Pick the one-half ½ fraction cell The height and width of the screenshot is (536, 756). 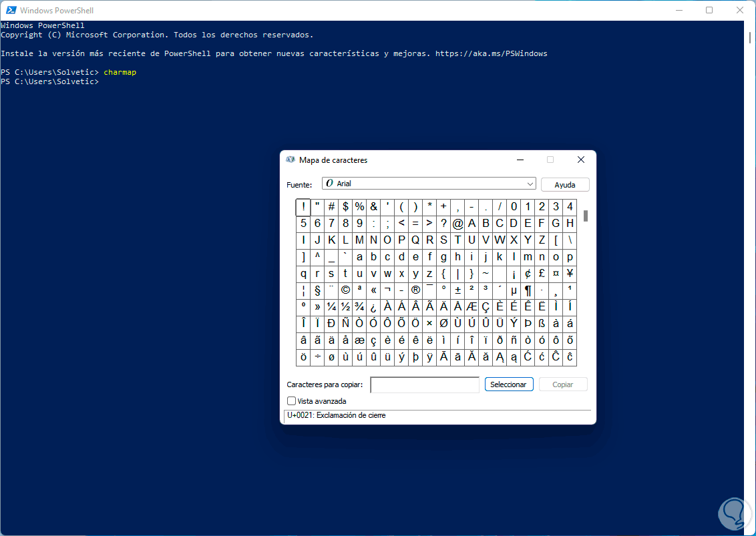pyautogui.click(x=345, y=307)
